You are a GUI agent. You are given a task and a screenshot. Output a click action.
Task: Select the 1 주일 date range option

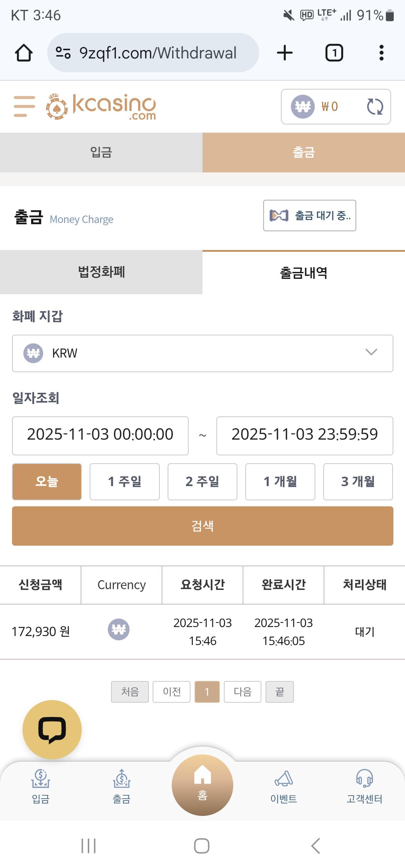[124, 482]
